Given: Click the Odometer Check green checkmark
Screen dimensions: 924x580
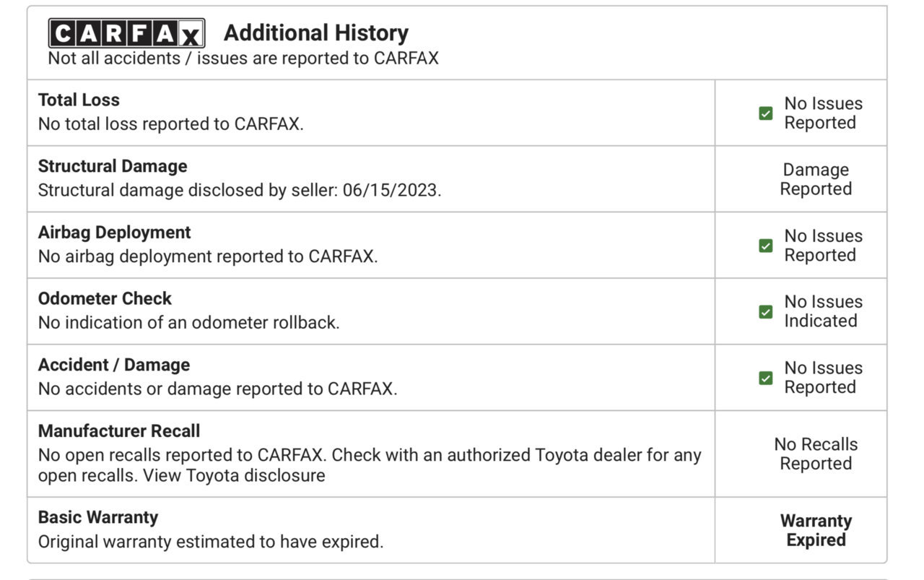Looking at the screenshot, I should [x=766, y=312].
